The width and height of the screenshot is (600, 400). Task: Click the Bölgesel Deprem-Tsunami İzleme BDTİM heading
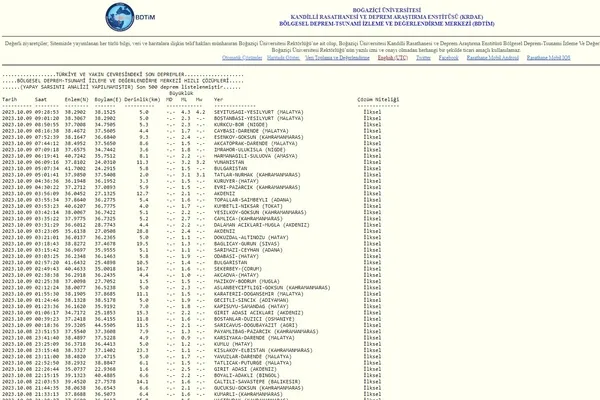tap(386, 24)
